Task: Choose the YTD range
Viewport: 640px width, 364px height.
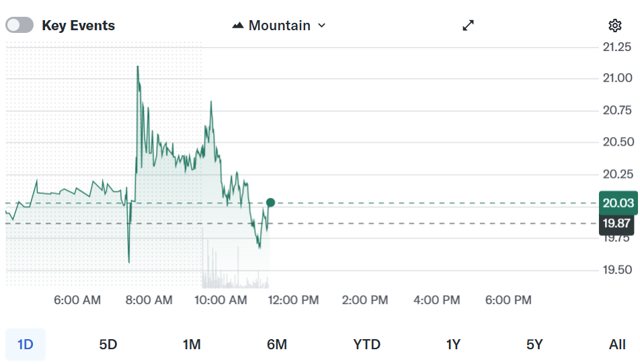Action: 367,345
